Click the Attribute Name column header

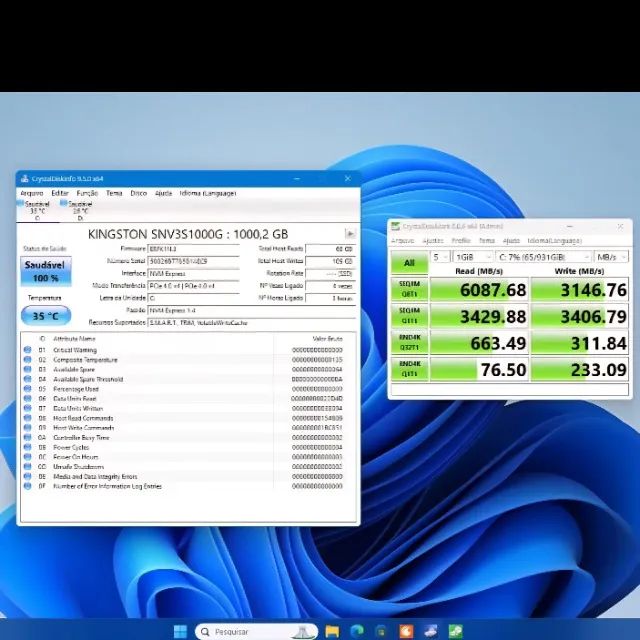point(74,339)
